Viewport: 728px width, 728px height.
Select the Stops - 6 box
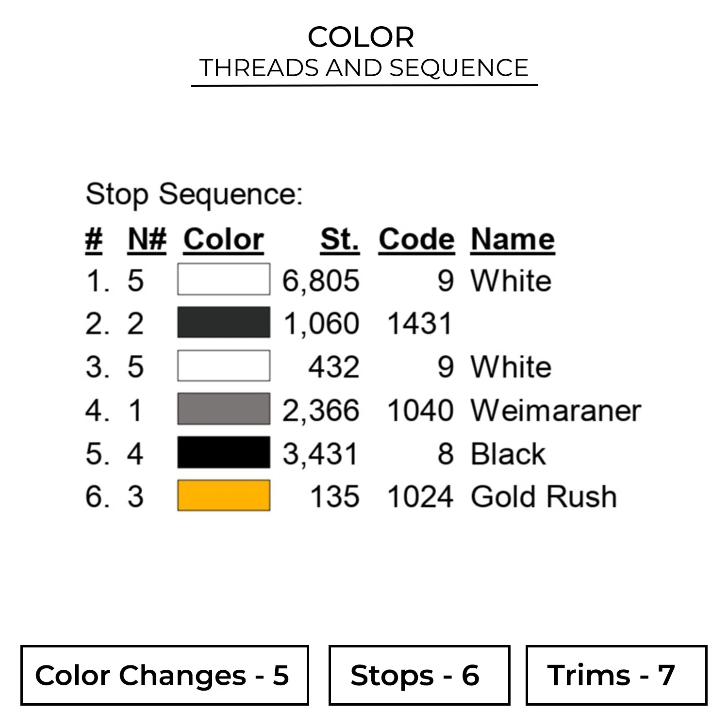419,675
